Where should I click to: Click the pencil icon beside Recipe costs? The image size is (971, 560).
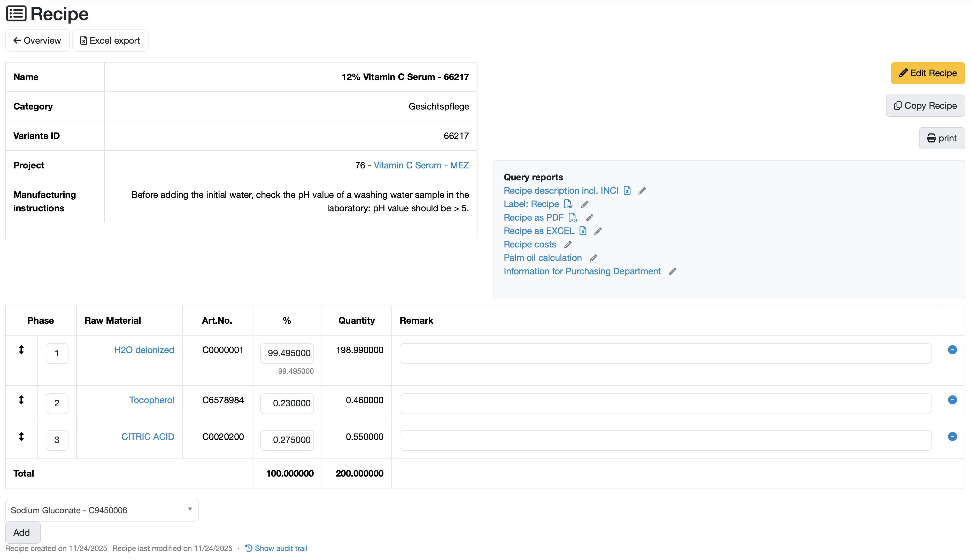(x=567, y=245)
